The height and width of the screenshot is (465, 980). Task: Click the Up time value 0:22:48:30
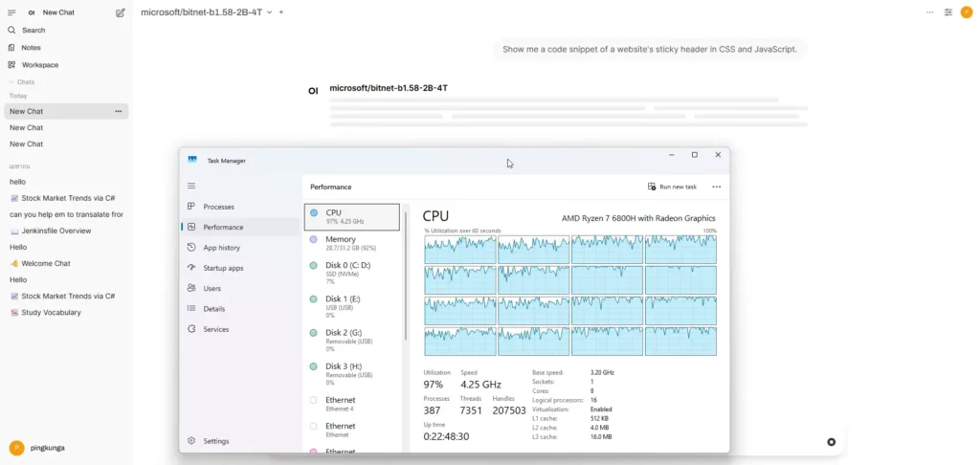(446, 436)
